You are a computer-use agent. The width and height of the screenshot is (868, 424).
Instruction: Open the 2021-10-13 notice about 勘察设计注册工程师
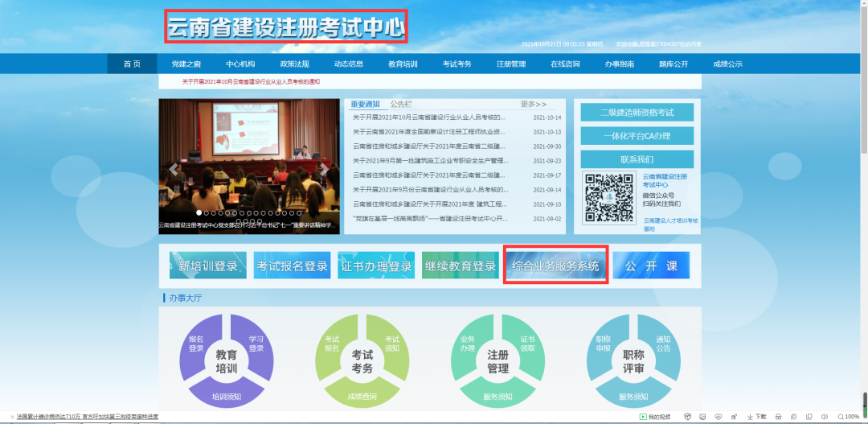tap(429, 132)
